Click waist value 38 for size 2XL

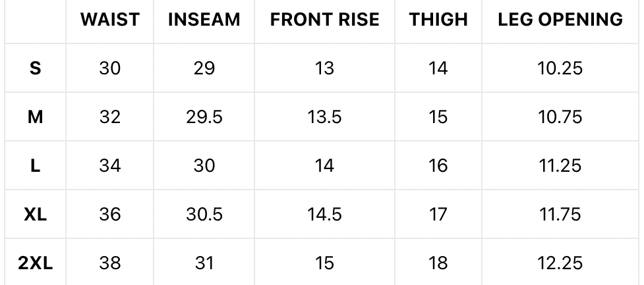click(x=110, y=263)
